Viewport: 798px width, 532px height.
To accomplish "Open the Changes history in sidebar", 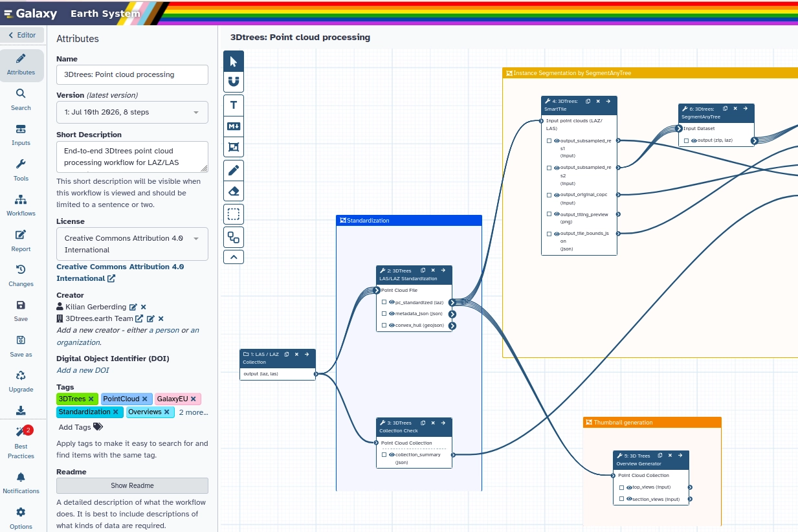I will click(21, 276).
